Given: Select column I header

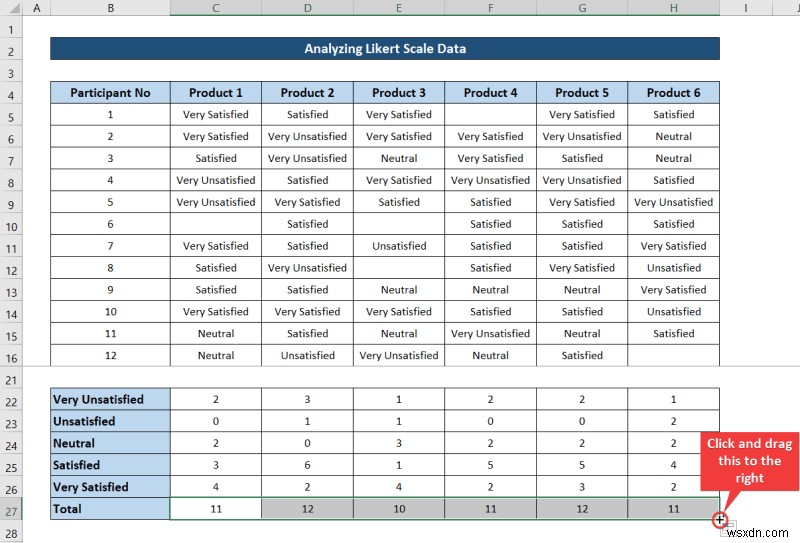Looking at the screenshot, I should tap(746, 8).
